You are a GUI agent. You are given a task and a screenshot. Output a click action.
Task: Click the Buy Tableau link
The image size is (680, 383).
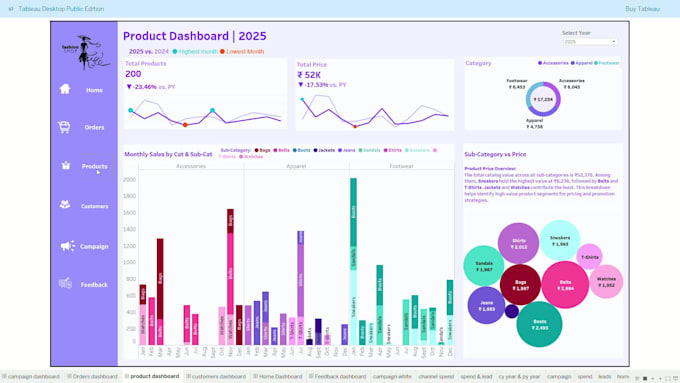click(642, 9)
